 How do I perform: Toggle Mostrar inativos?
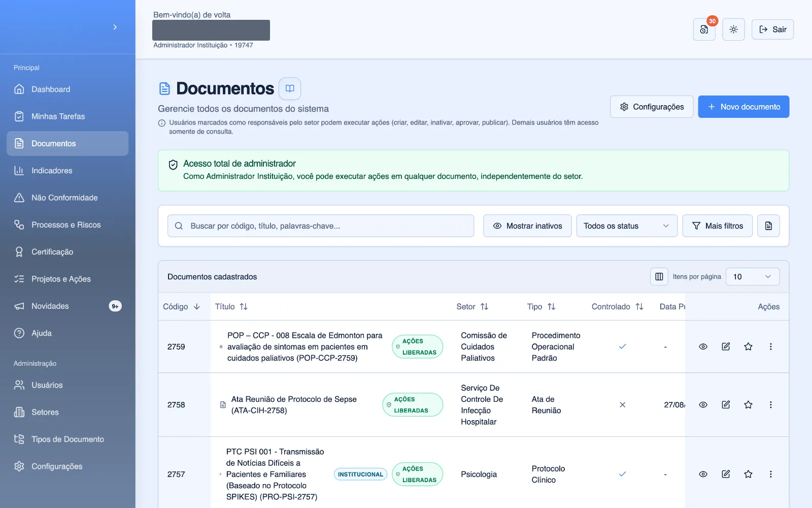[527, 226]
